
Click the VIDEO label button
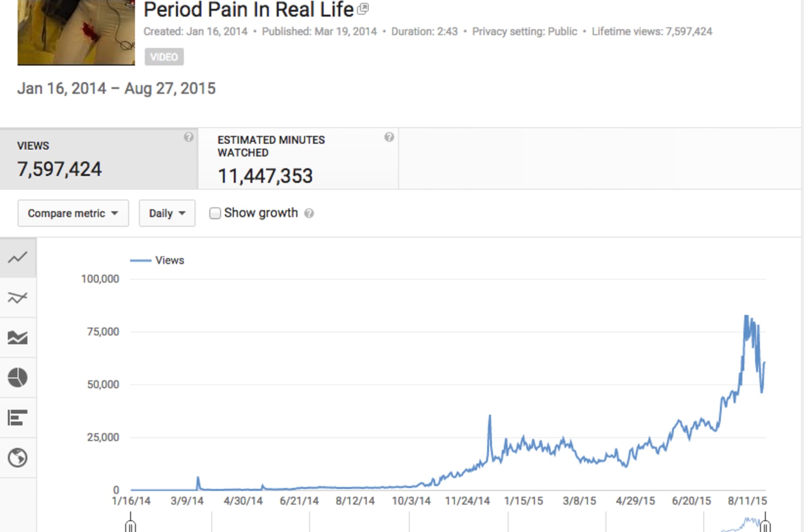point(164,57)
